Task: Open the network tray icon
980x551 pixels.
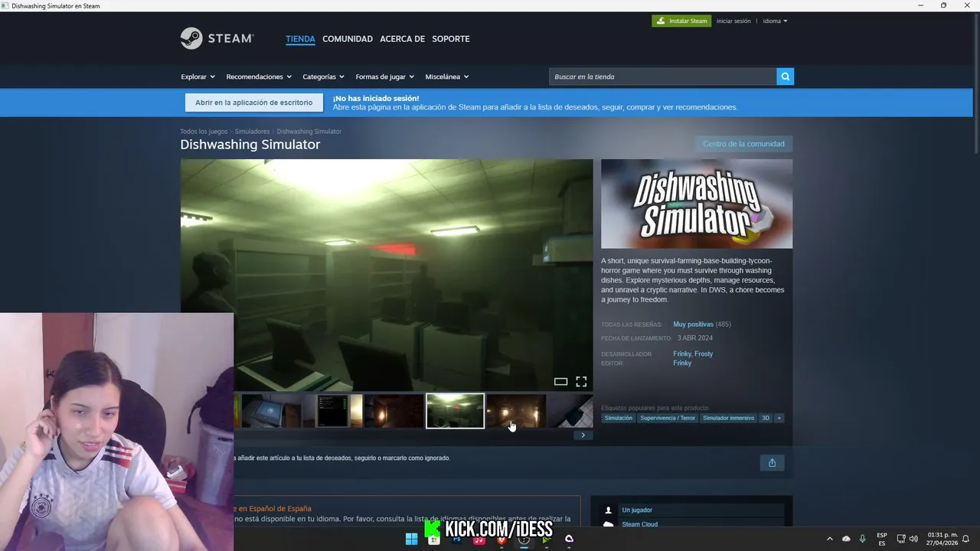Action: pos(901,539)
